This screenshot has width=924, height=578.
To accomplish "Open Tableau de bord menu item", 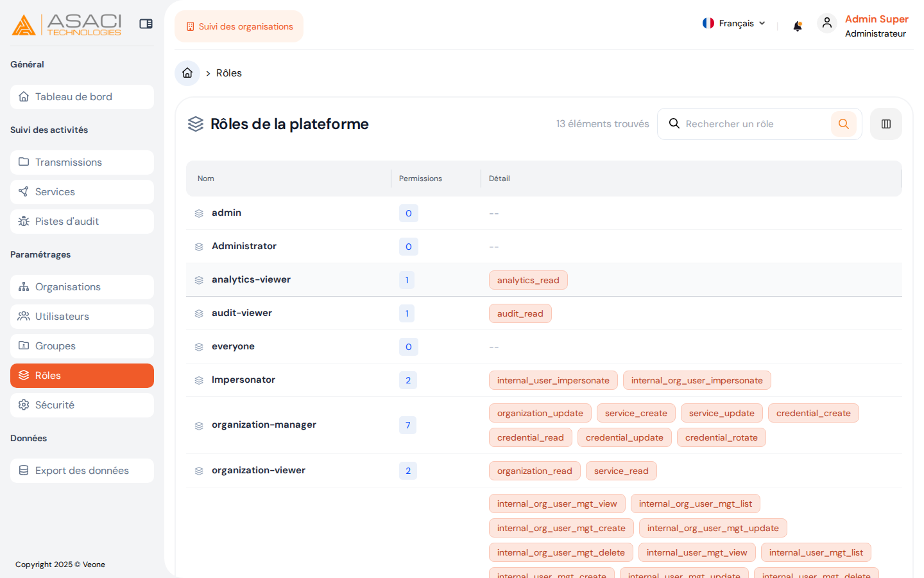I will click(82, 97).
